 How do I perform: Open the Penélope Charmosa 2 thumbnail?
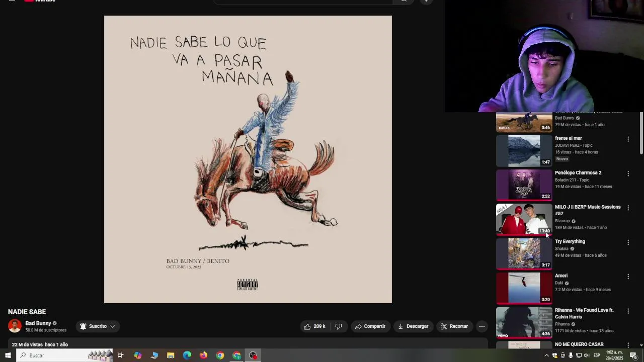pyautogui.click(x=524, y=185)
